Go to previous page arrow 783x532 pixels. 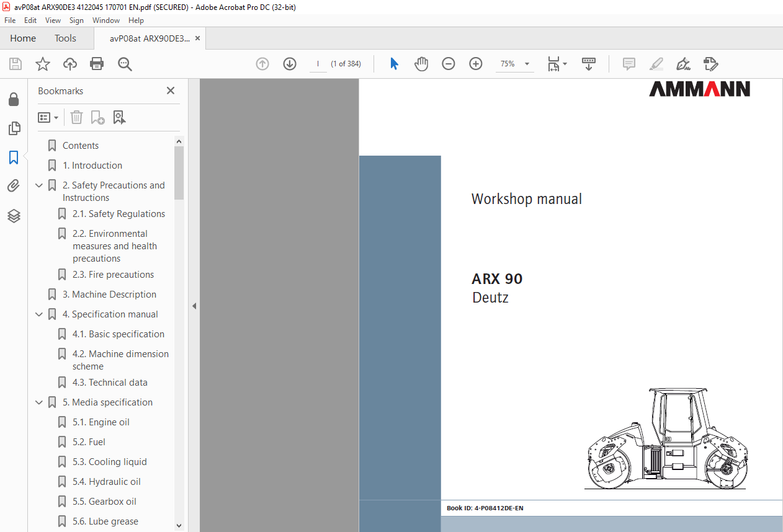(262, 64)
